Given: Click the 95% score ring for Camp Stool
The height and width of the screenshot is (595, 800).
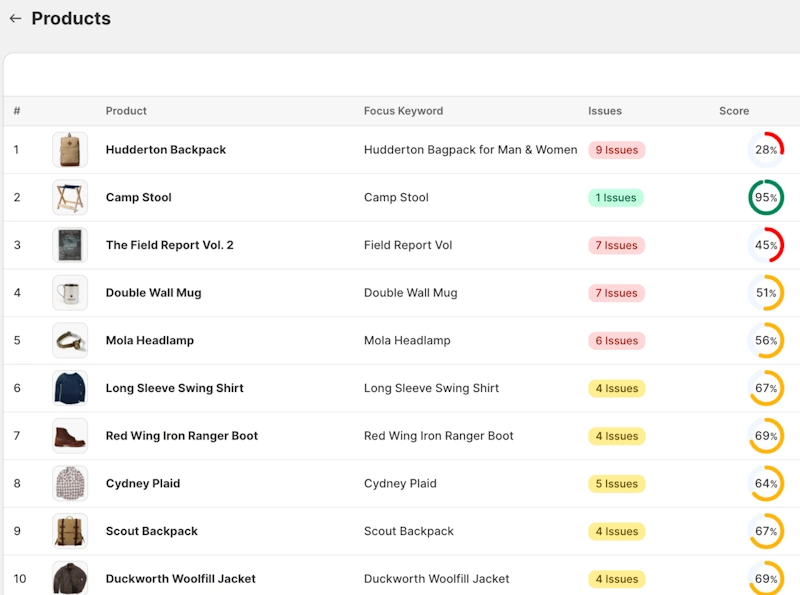Looking at the screenshot, I should (x=766, y=197).
